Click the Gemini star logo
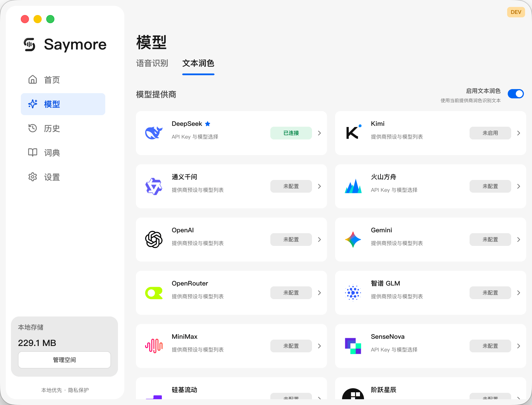 point(353,240)
